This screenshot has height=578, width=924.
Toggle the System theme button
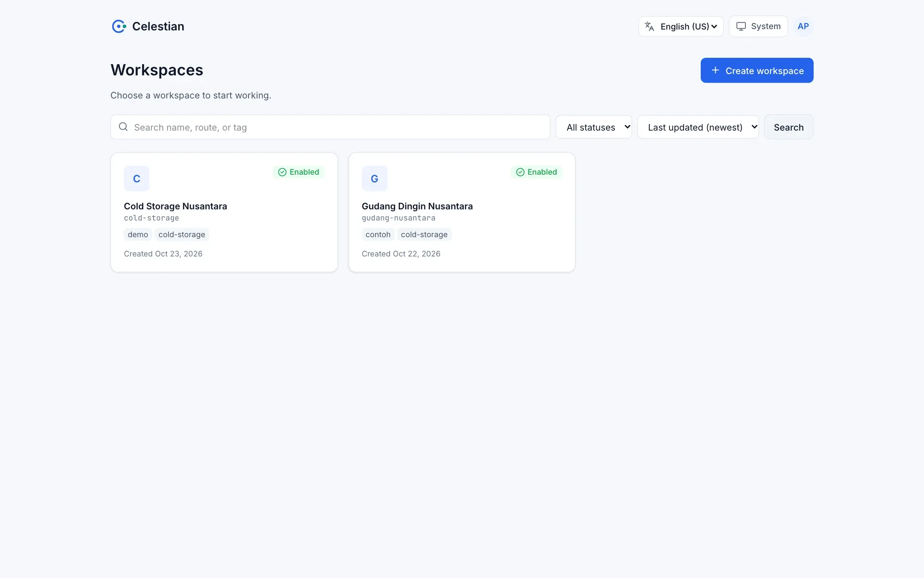pos(758,27)
